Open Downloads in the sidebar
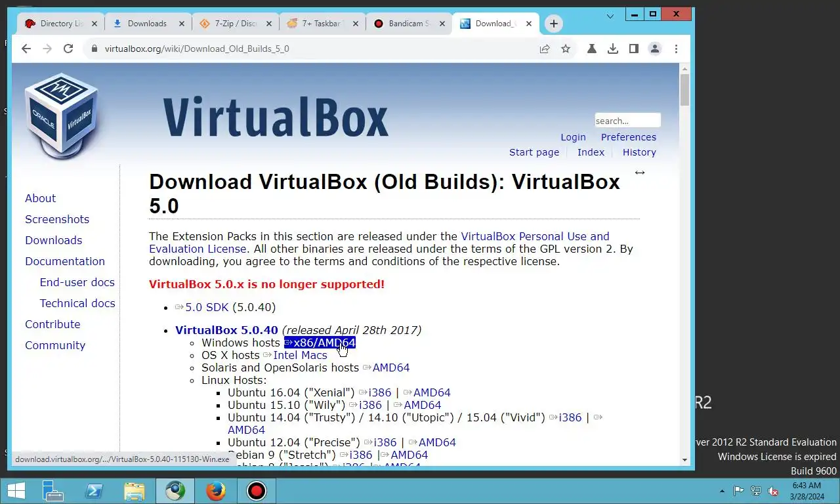 pyautogui.click(x=54, y=240)
